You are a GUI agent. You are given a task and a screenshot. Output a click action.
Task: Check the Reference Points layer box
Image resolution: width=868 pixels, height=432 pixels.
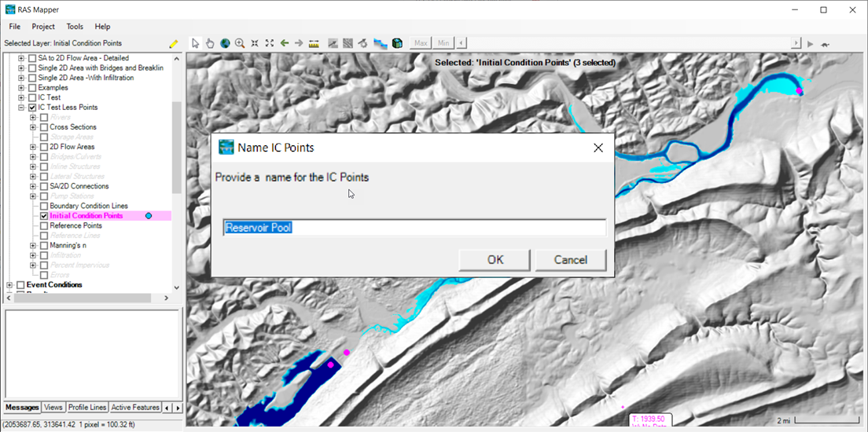click(x=44, y=225)
